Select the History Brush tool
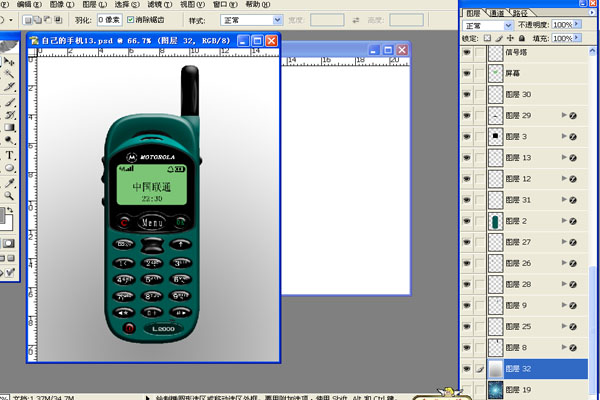 pos(9,114)
